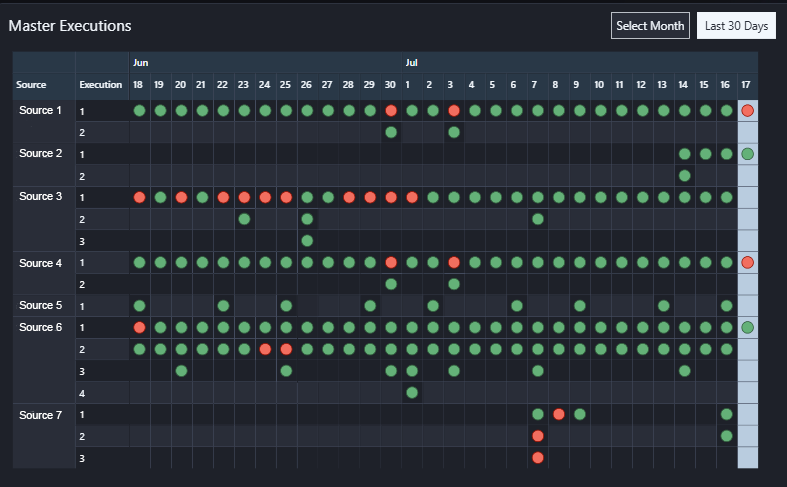Click Source 4 execution 2 dot on Jul 3

[x=454, y=284]
